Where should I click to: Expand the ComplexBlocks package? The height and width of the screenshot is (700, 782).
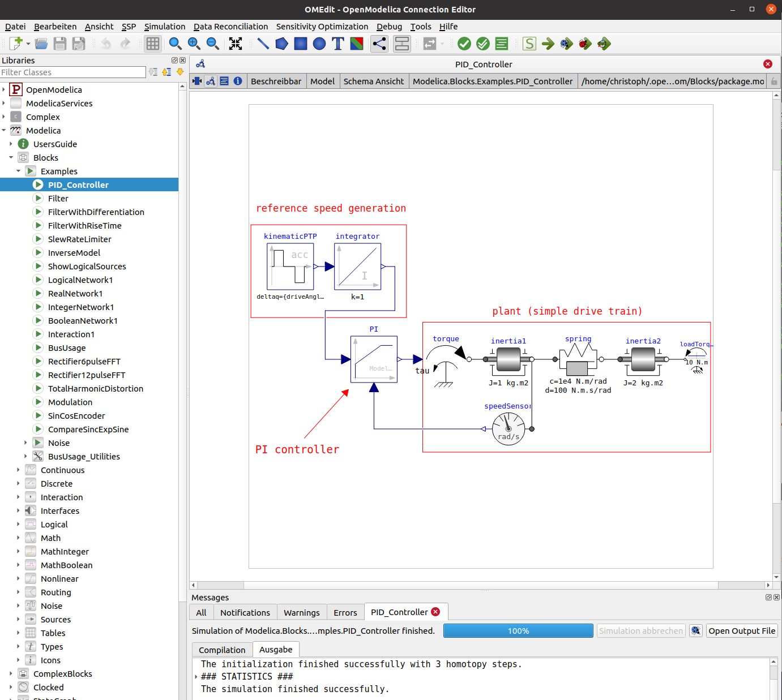[11, 673]
